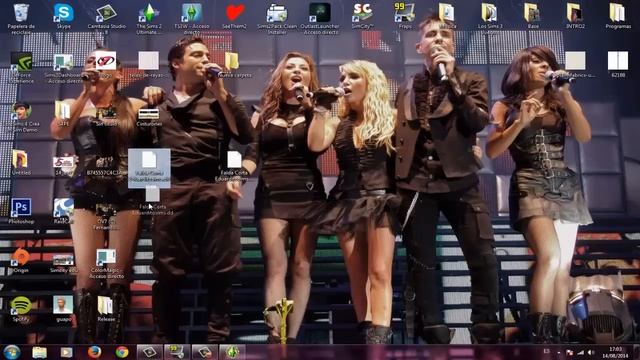Select the Simcity edu desktop icon
640x360 pixels.
click(x=63, y=263)
